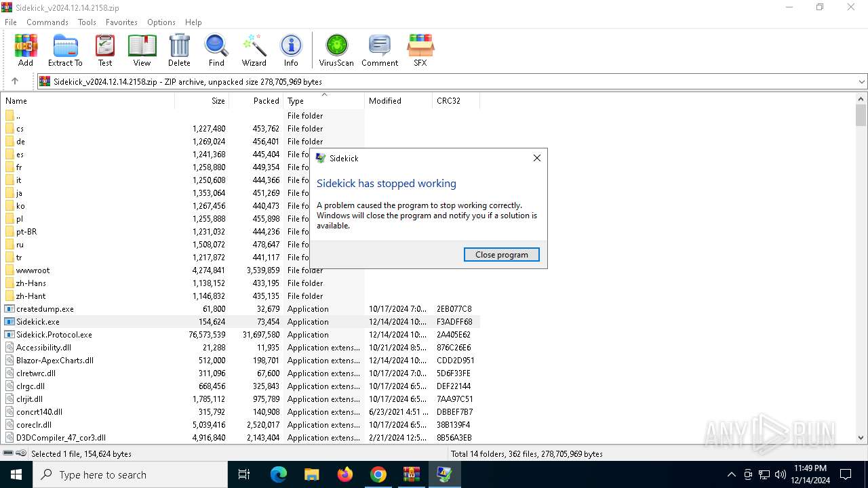
Task: Open the Windows Start menu
Action: (16, 474)
